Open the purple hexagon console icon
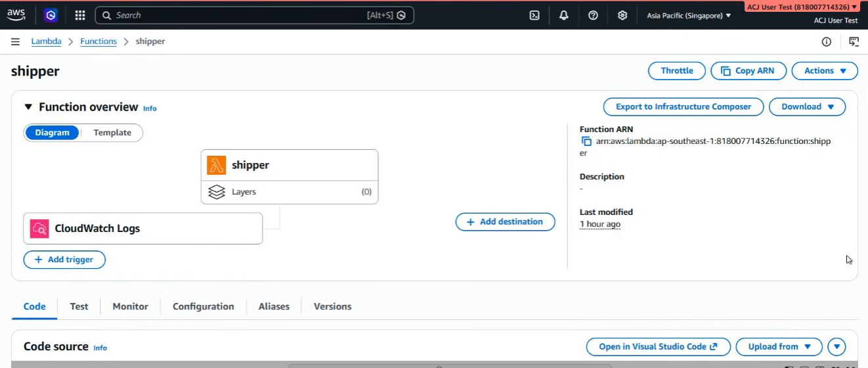868x368 pixels. (51, 15)
